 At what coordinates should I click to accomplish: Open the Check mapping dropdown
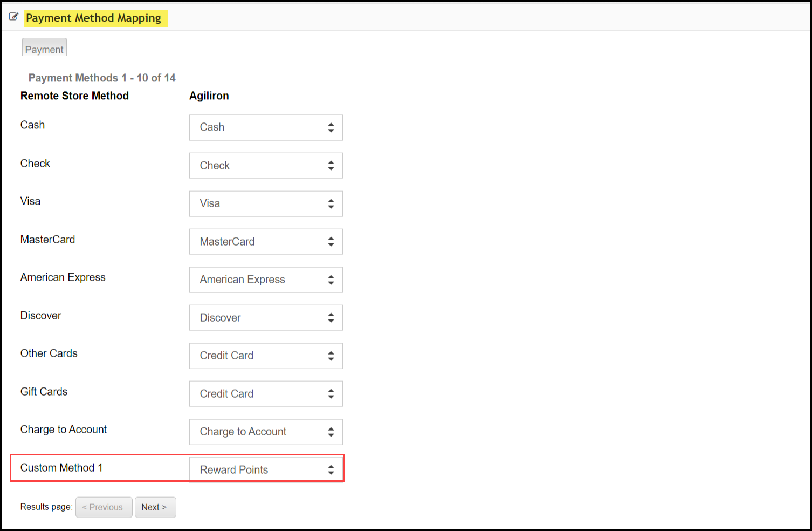266,166
